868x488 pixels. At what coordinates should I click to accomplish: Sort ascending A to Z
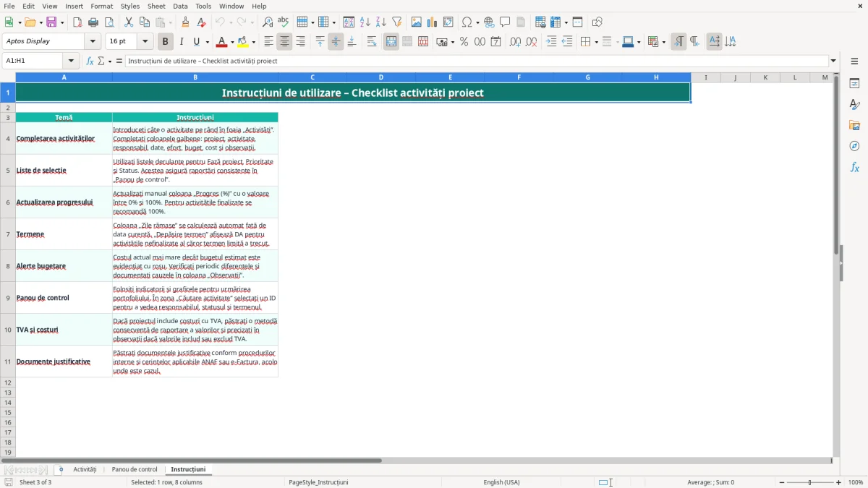tap(365, 22)
